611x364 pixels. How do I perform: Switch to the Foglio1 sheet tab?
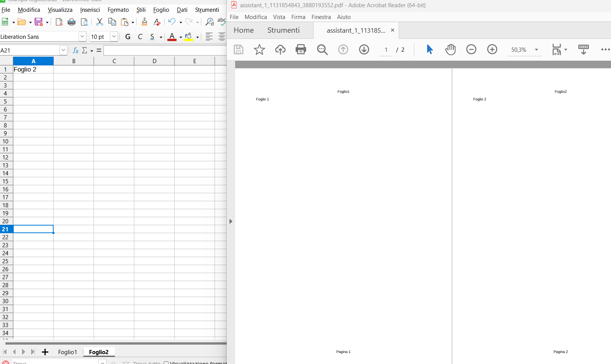pyautogui.click(x=67, y=352)
